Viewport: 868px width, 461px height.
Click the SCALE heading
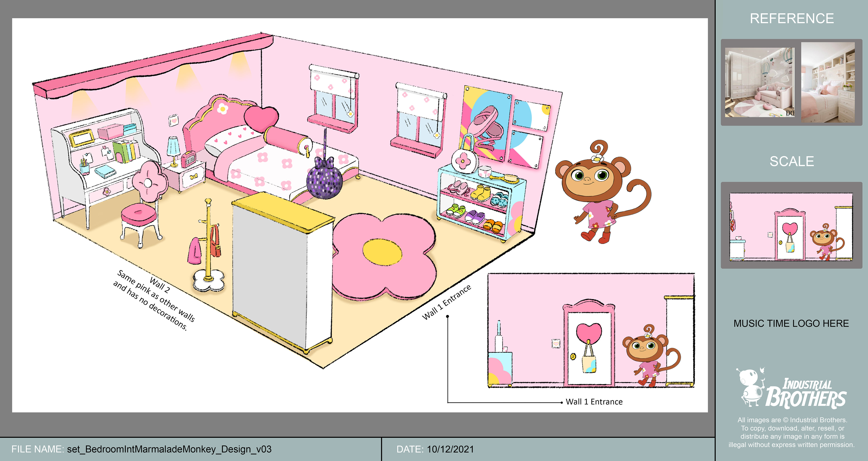792,161
